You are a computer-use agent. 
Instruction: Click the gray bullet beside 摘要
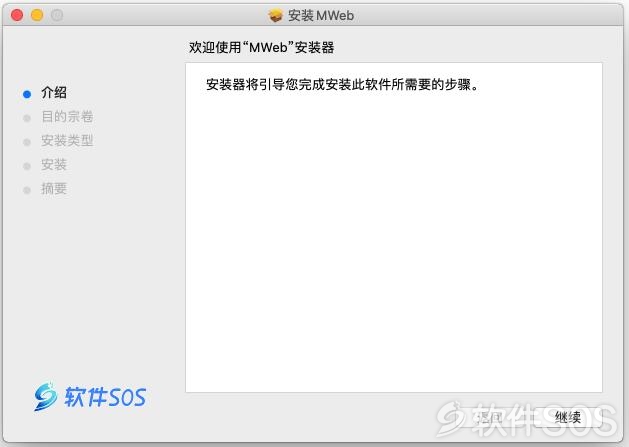[27, 190]
